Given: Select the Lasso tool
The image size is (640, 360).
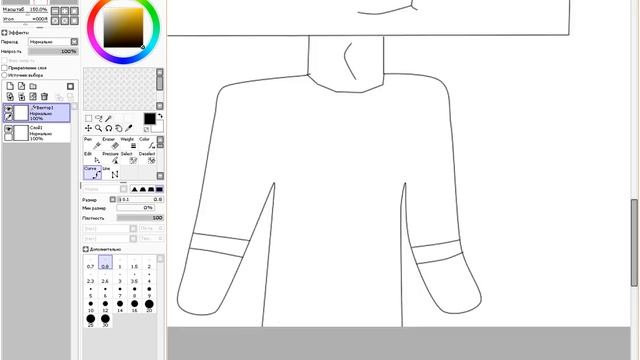Looking at the screenshot, I should [98, 118].
